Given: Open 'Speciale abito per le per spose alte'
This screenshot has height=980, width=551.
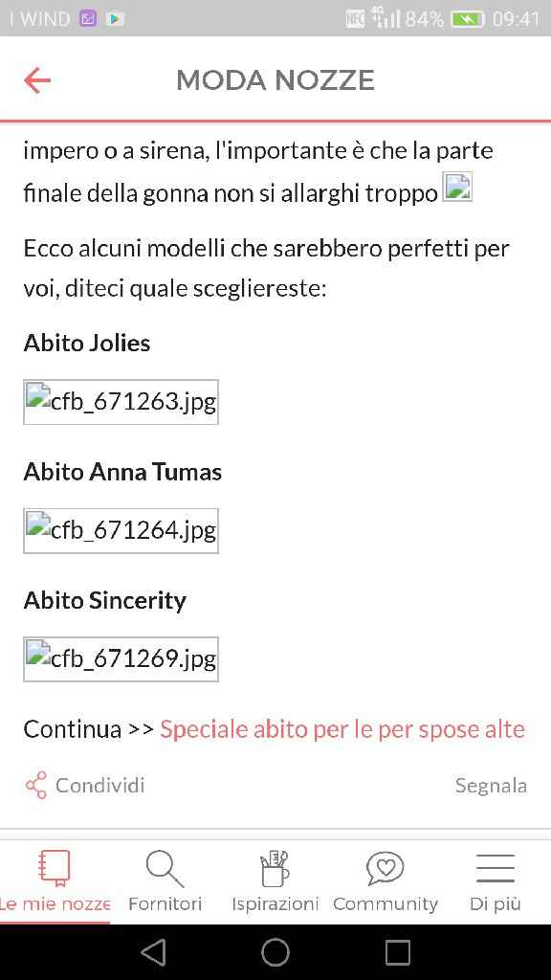Looking at the screenshot, I should tap(342, 728).
